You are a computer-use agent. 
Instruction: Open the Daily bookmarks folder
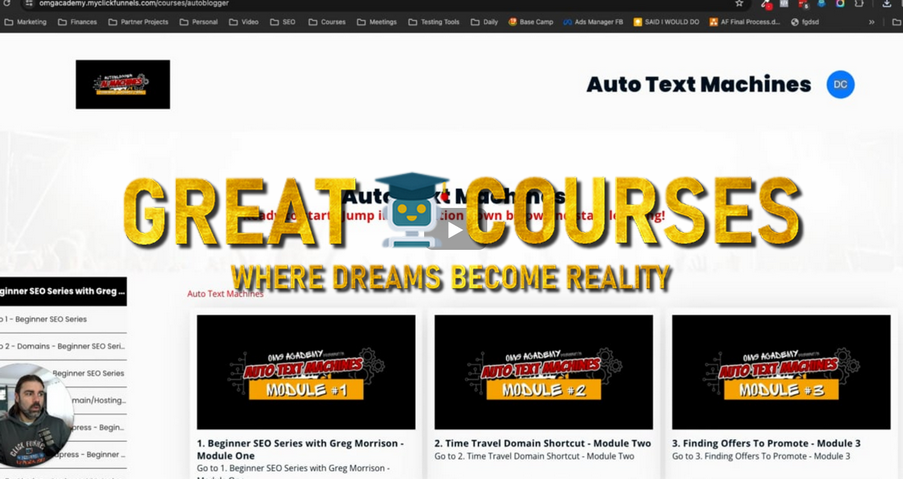[484, 22]
